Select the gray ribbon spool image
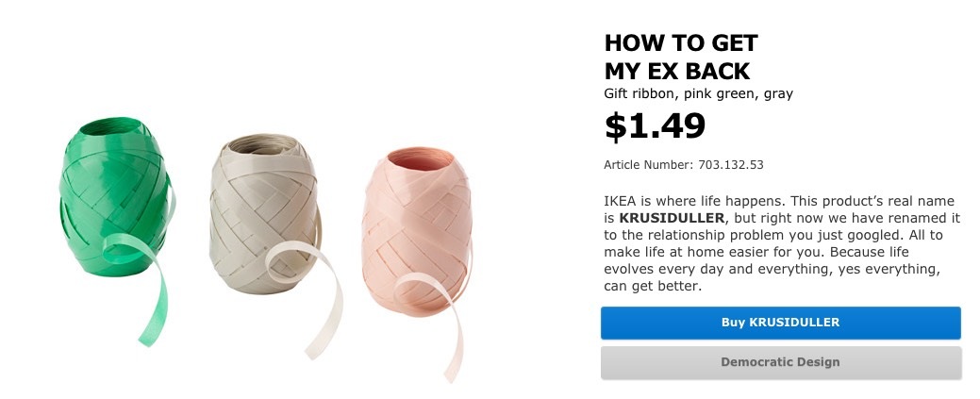The width and height of the screenshot is (980, 399). (275, 246)
